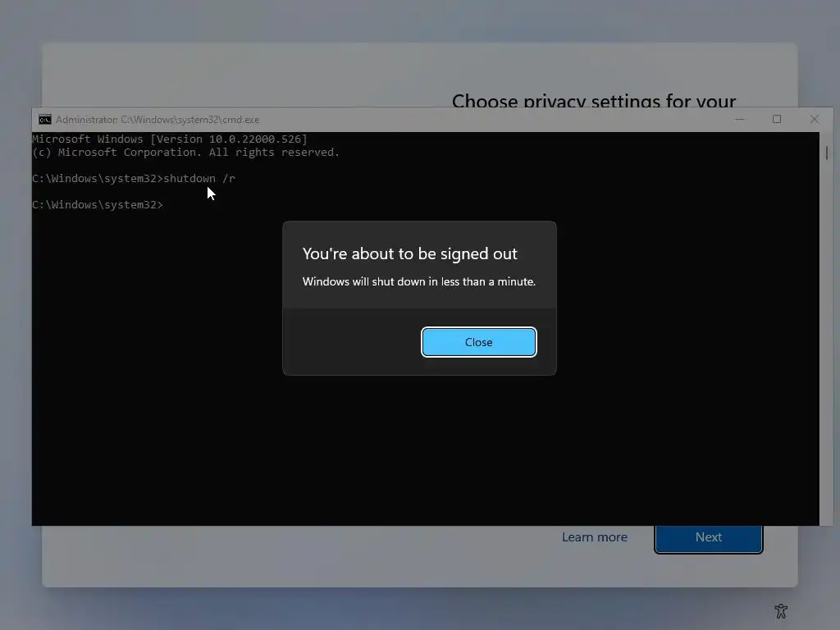This screenshot has height=630, width=840.
Task: Click the Administrator cmd.exe title bar text
Action: pyautogui.click(x=157, y=120)
